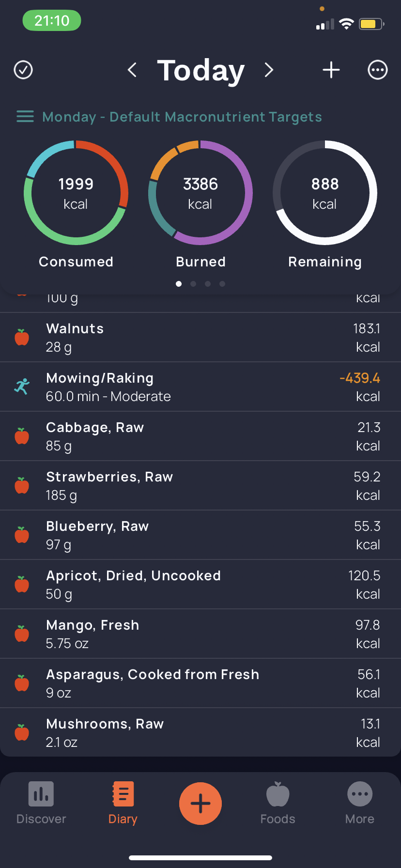Switch to the fourth summary page dot
The width and height of the screenshot is (401, 868).
point(222,284)
